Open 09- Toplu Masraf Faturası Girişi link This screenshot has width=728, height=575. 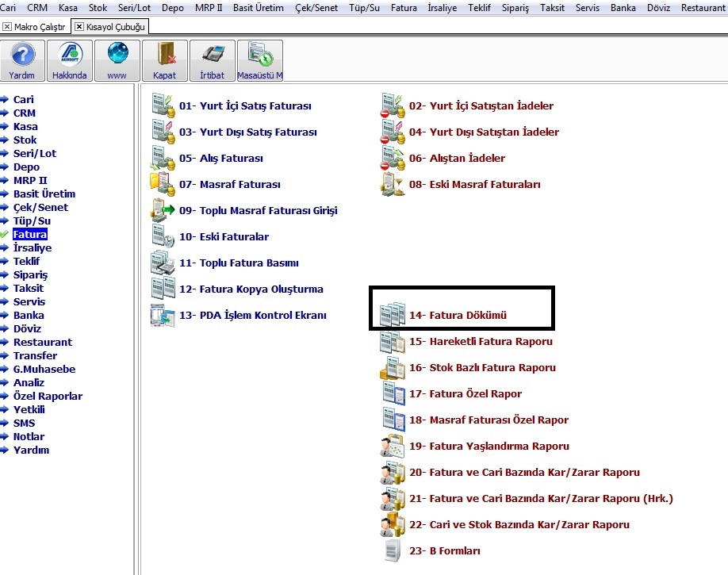(259, 210)
